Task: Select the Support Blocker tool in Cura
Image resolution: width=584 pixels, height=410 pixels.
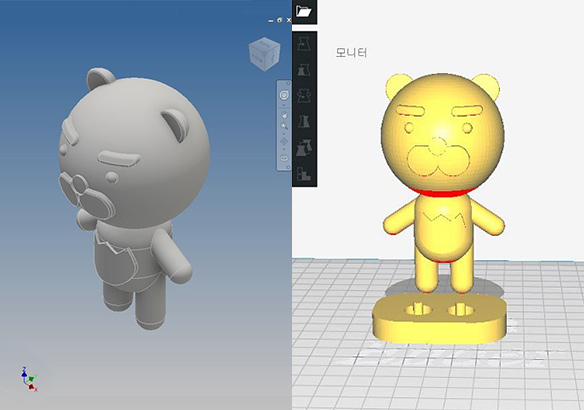Action: [304, 173]
